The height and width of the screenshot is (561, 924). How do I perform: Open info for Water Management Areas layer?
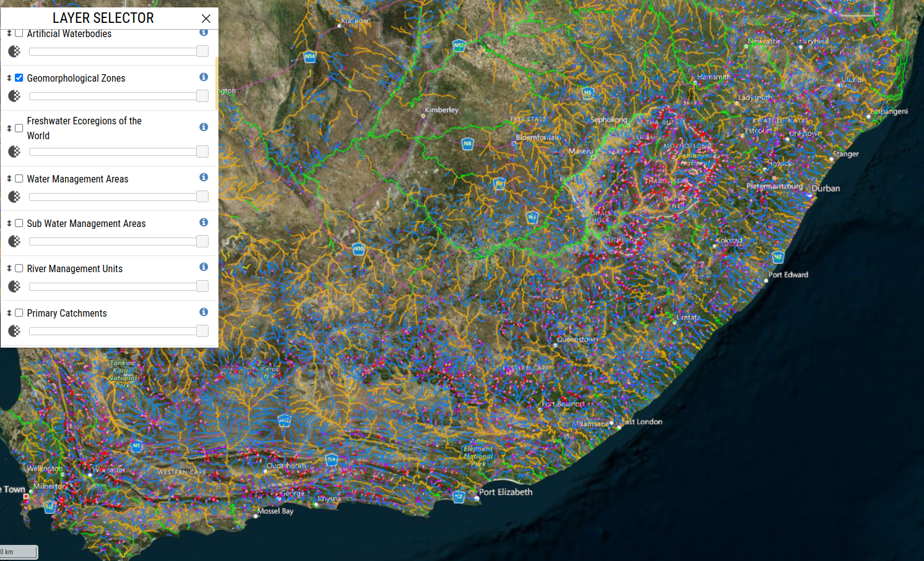(204, 178)
